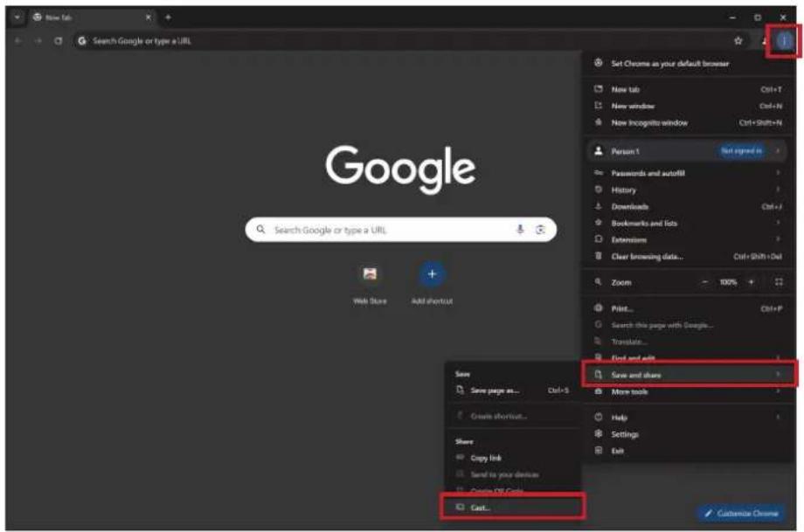
Task: Choose Clear browsing data
Action: pyautogui.click(x=689, y=256)
